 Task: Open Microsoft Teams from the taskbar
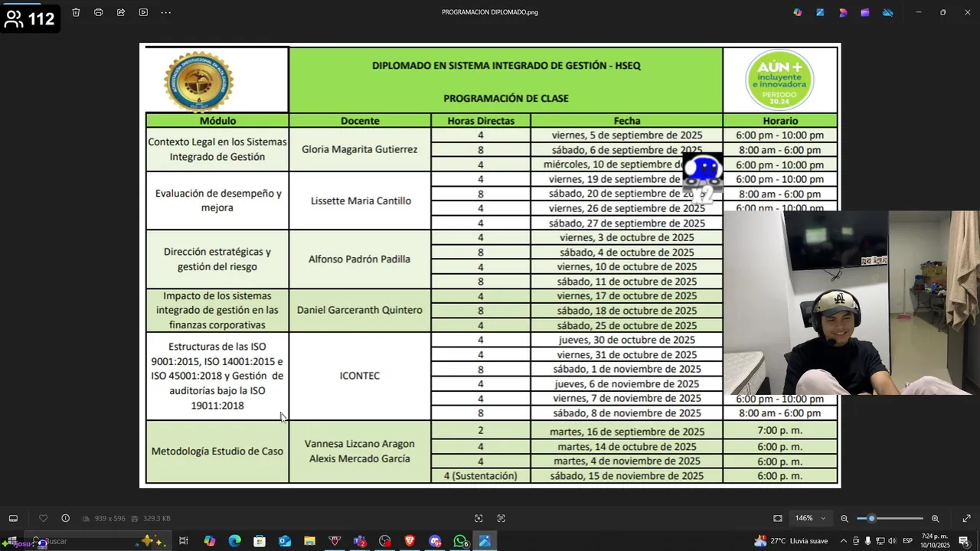pyautogui.click(x=360, y=541)
